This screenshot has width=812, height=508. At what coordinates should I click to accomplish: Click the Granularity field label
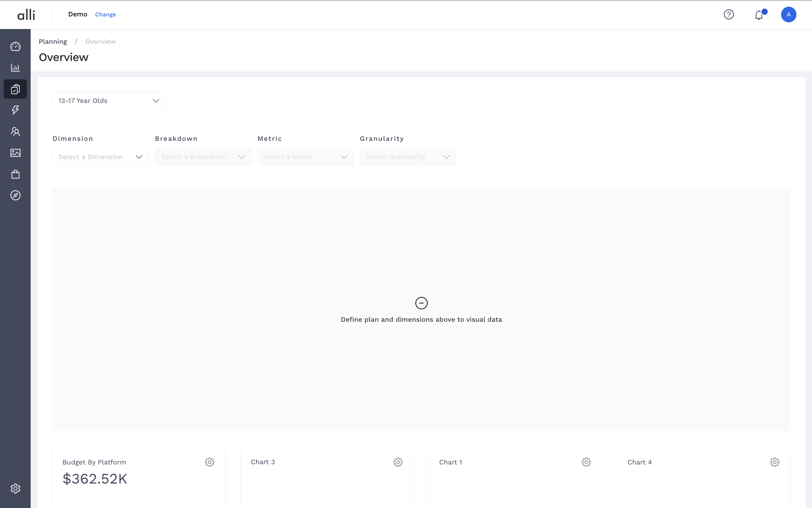point(382,139)
